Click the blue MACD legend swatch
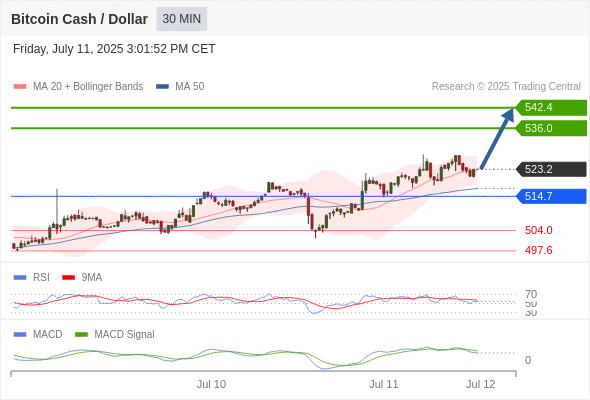This screenshot has width=590, height=400. click(20, 335)
